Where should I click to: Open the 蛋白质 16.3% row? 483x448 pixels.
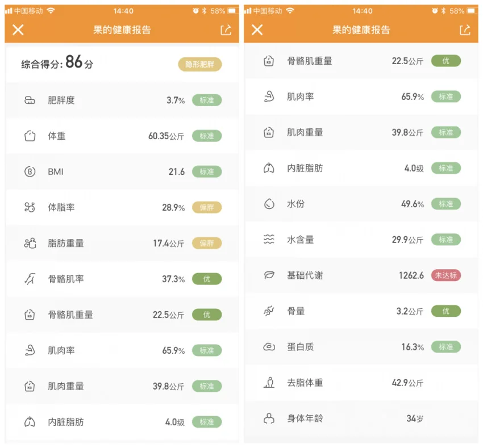click(x=361, y=347)
